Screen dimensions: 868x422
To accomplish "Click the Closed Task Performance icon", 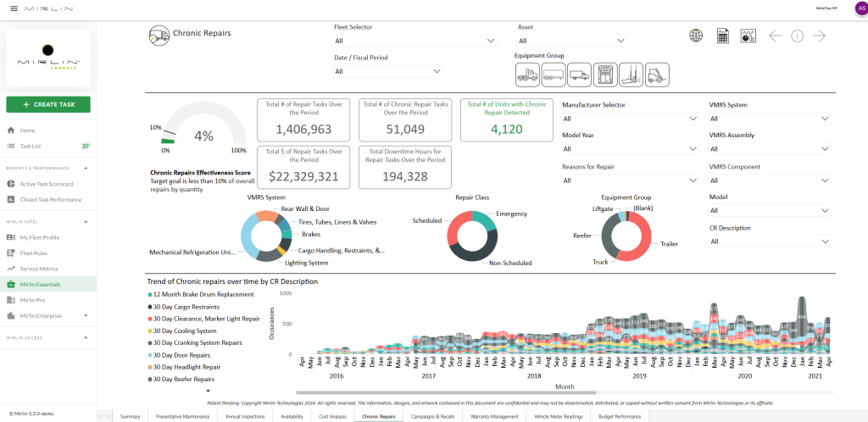I will click(10, 199).
